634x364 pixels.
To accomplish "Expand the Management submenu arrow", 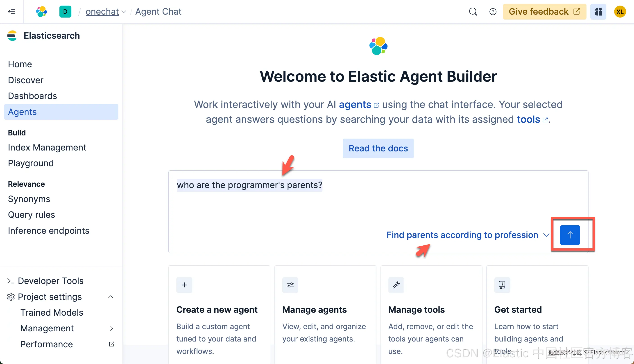I will pos(112,328).
